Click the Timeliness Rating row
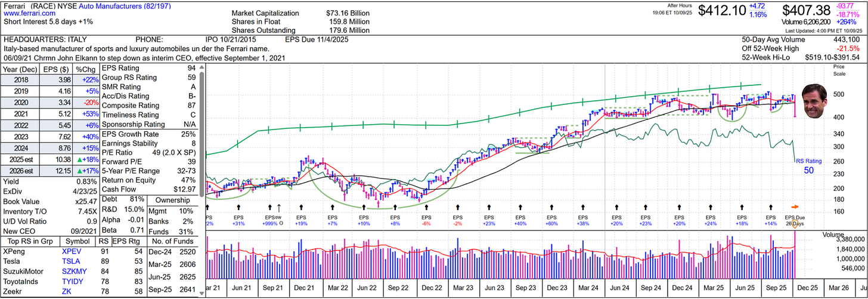The height and width of the screenshot is (299, 868). tap(149, 115)
